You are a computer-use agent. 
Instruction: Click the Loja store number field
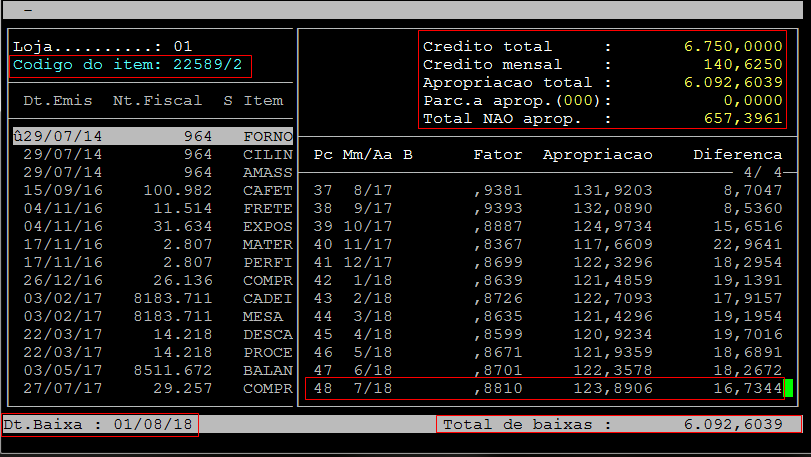pos(182,47)
